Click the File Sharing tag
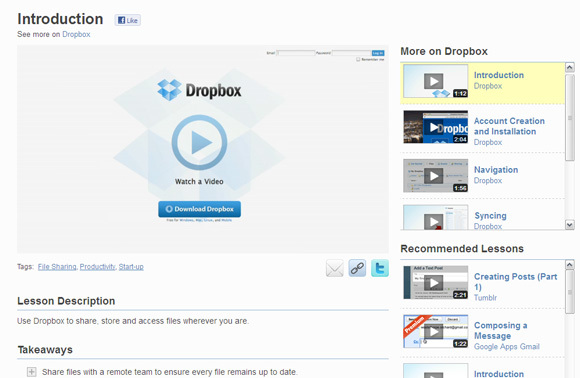580x378 pixels. (x=57, y=267)
